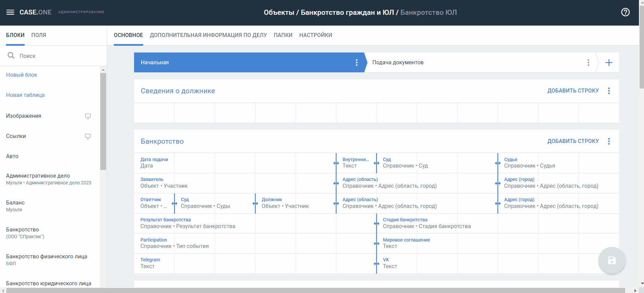The width and height of the screenshot is (644, 293).
Task: Select the Telegram field
Action: pos(255,263)
